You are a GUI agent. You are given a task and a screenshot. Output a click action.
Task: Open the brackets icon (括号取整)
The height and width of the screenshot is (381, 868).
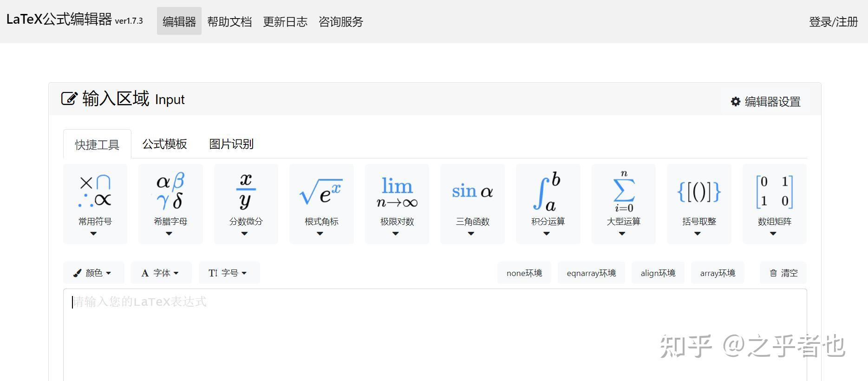[x=699, y=191]
